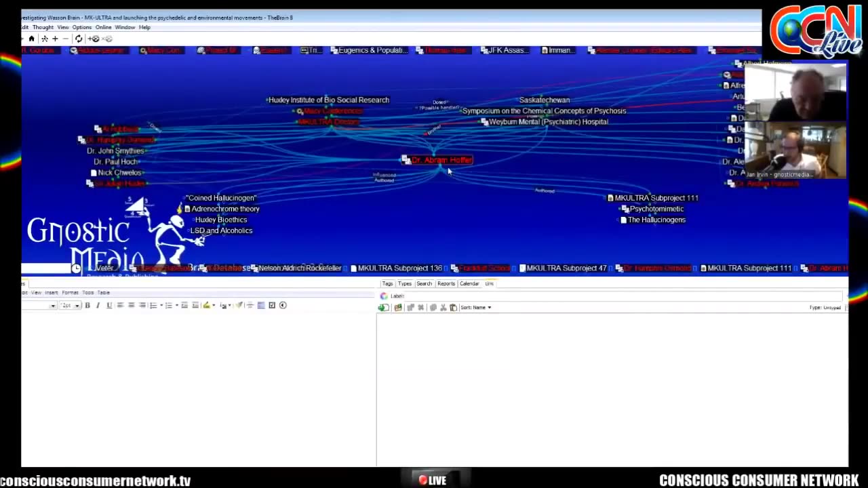Click the checkbox insert icon in notes toolbar

click(x=272, y=305)
